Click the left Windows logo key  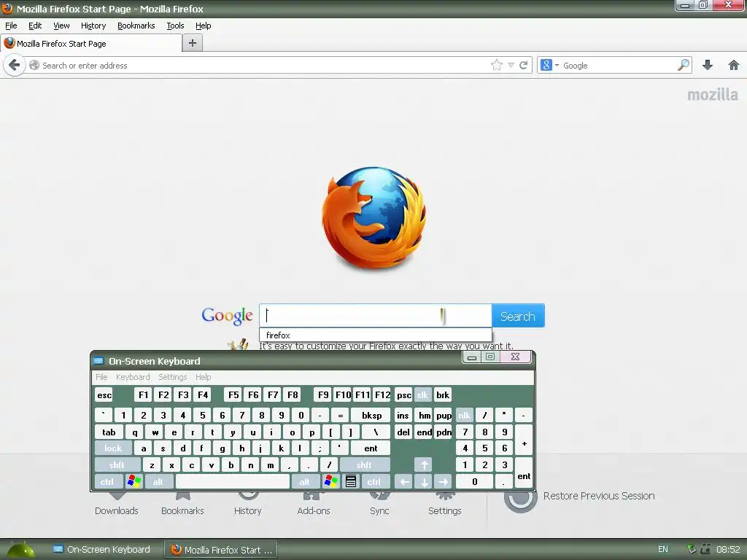tap(134, 481)
